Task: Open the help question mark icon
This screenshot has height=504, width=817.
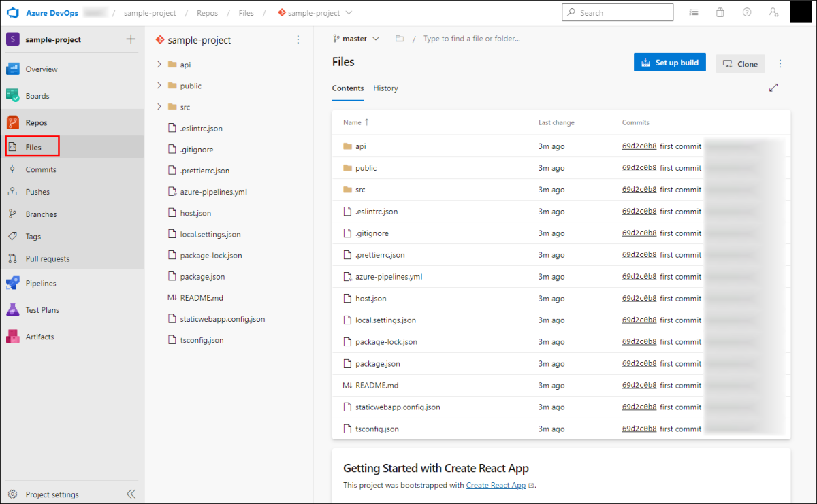Action: coord(747,12)
